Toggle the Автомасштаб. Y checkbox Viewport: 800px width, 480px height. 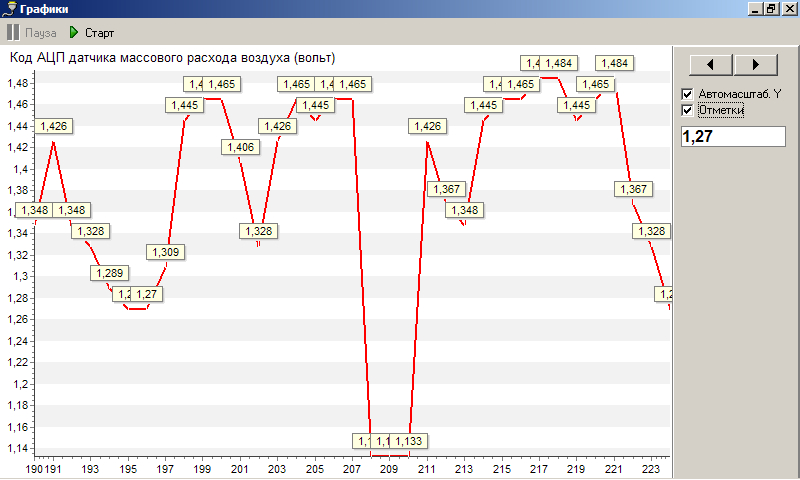tap(687, 94)
